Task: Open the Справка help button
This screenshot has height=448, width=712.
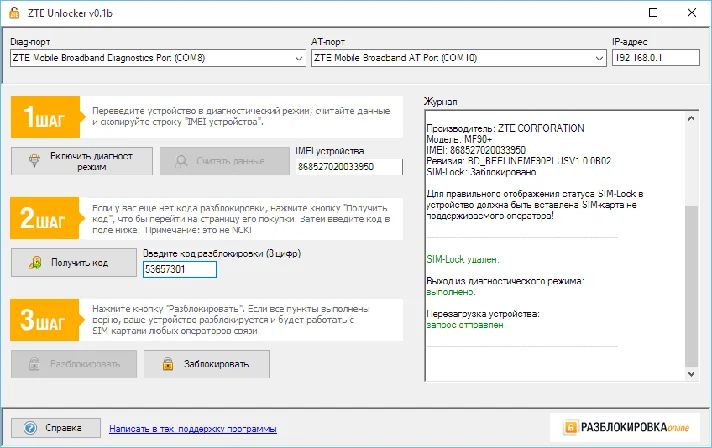Action: point(56,428)
